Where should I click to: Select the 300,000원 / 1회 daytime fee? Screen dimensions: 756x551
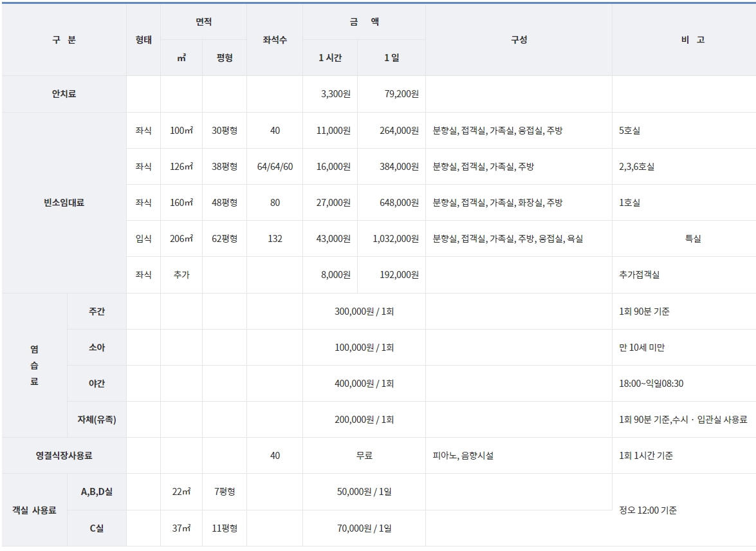[364, 312]
